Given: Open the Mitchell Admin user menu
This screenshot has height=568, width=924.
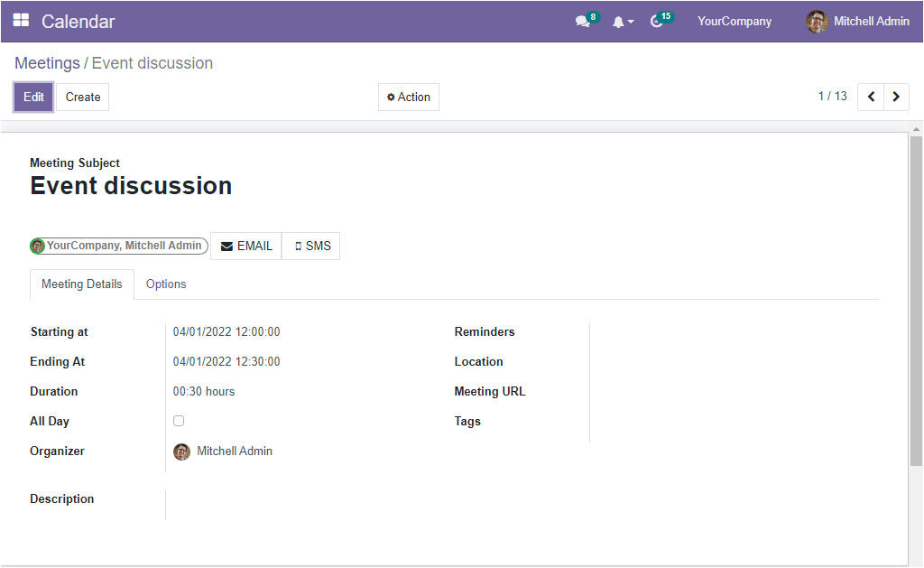Looking at the screenshot, I should pyautogui.click(x=871, y=22).
